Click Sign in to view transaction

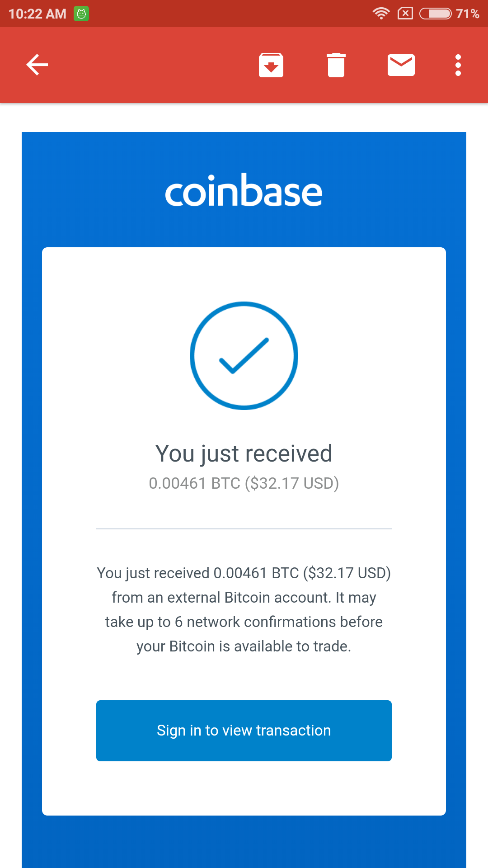click(244, 731)
